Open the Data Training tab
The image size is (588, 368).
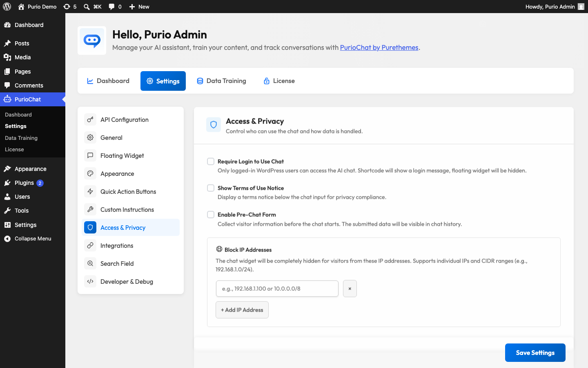point(221,81)
